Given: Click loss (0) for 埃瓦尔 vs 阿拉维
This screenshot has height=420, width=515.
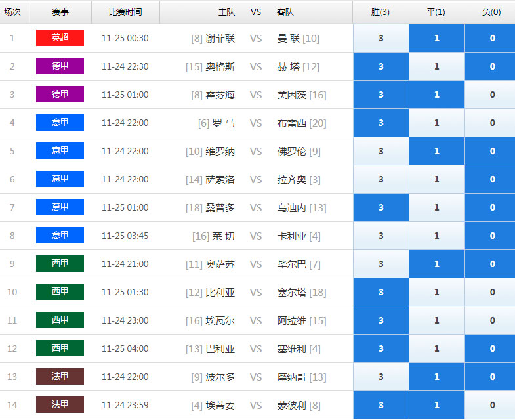Looking at the screenshot, I should click(490, 321).
